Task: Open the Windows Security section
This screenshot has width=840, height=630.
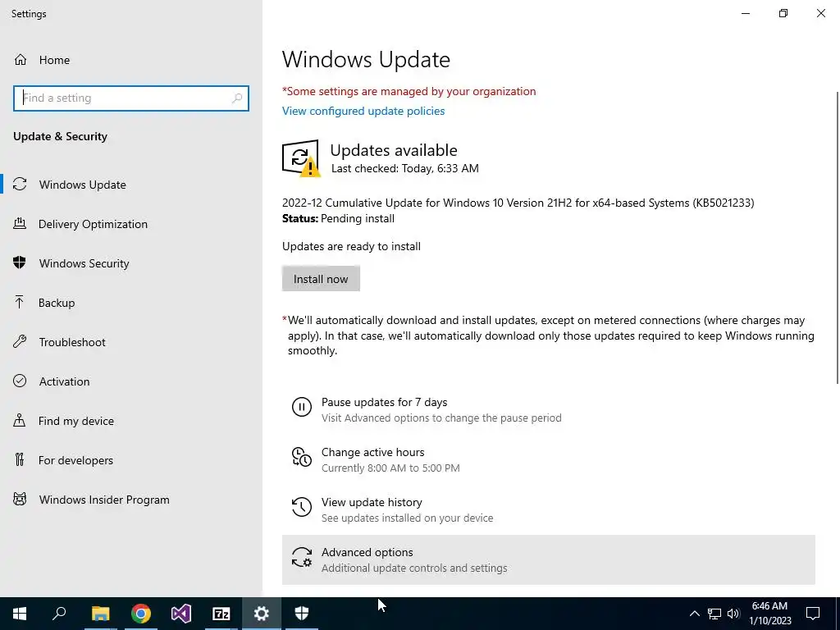Action: tap(131, 263)
